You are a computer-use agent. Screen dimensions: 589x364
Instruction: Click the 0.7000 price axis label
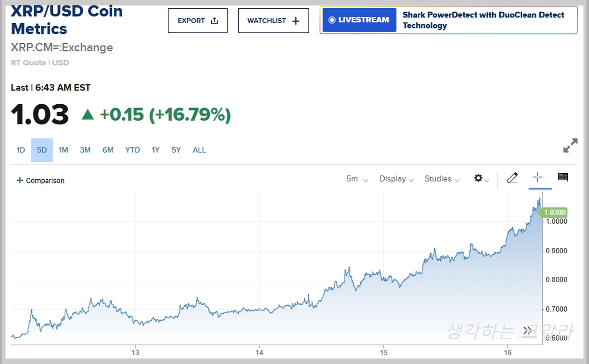point(556,309)
